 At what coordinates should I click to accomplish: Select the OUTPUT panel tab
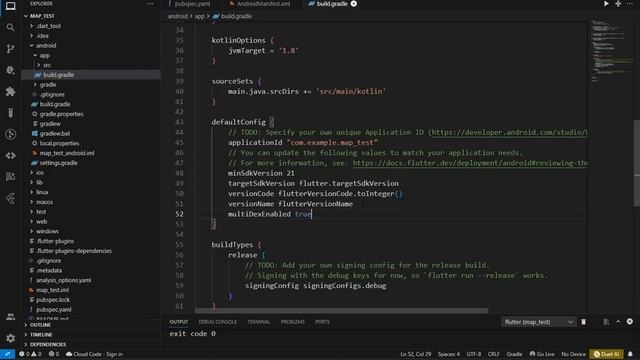point(179,322)
